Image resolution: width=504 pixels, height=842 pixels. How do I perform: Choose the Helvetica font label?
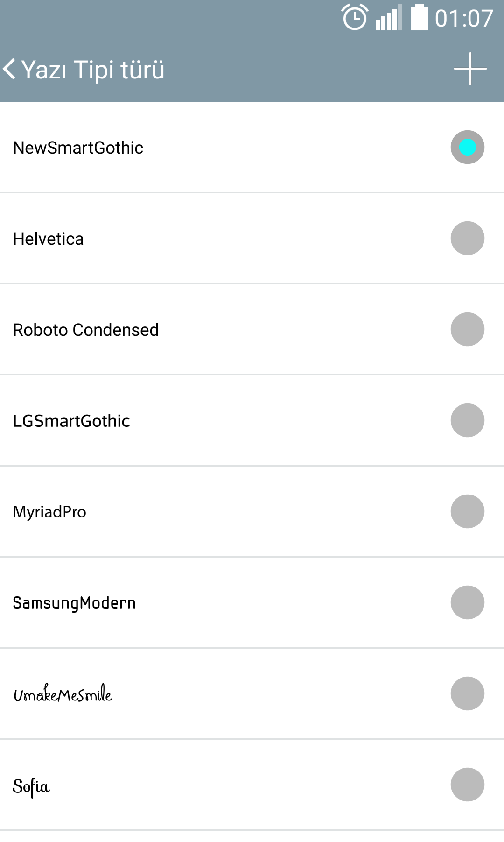coord(48,239)
